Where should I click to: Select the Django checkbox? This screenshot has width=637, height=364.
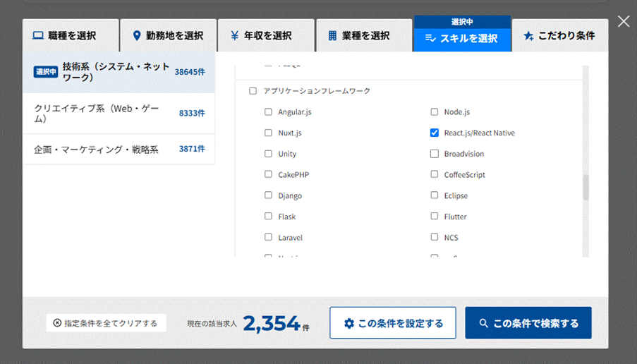click(268, 195)
